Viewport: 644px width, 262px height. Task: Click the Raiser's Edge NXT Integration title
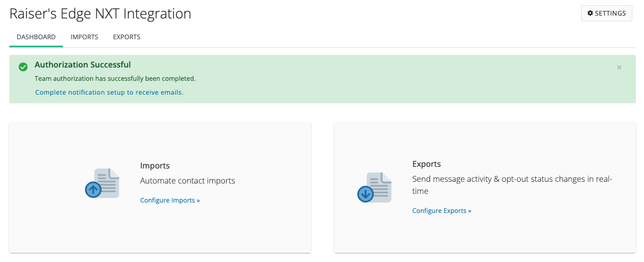coord(100,13)
